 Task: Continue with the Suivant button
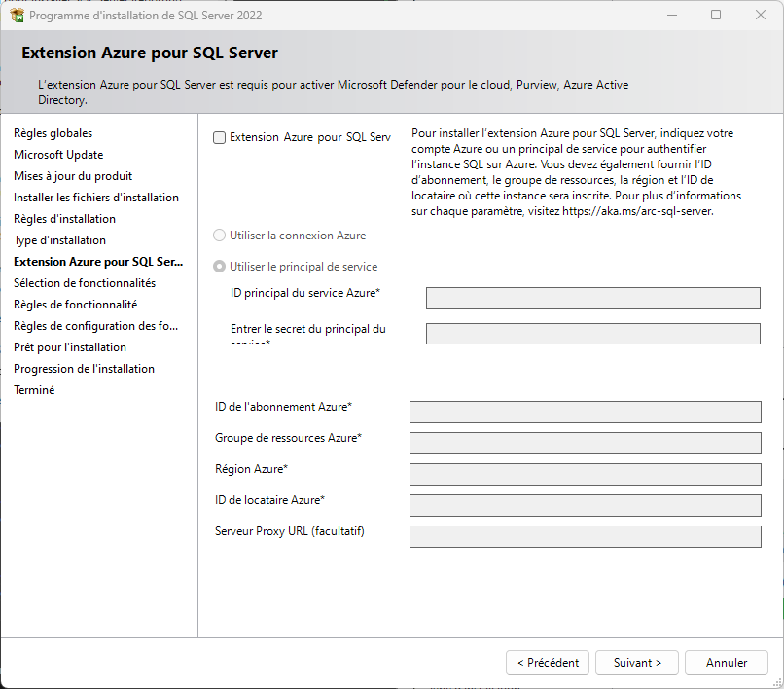(637, 663)
